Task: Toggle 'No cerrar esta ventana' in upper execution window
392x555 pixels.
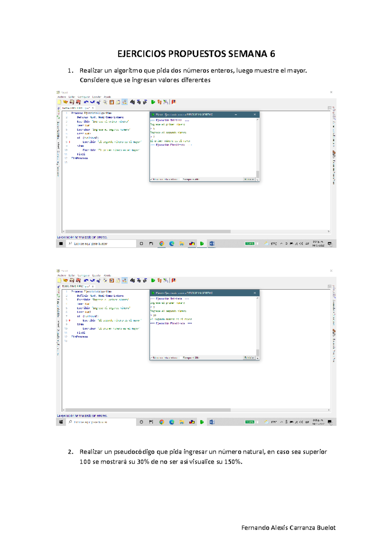Action: (x=152, y=179)
